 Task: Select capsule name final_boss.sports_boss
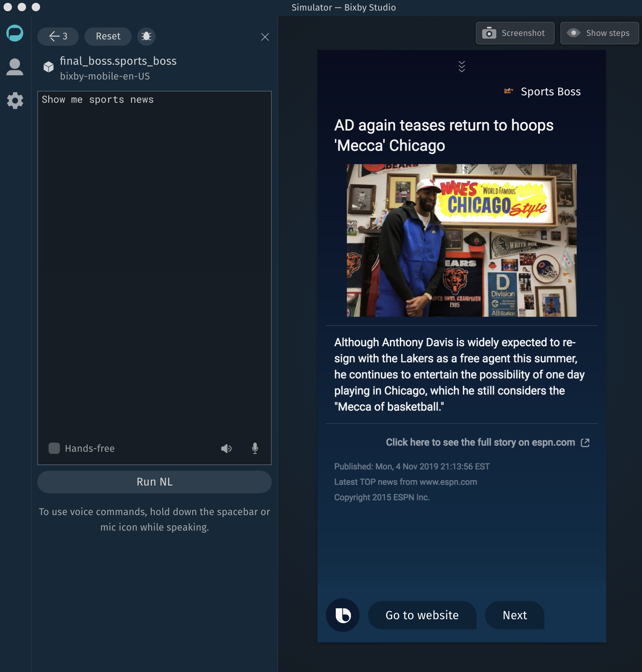pos(118,61)
